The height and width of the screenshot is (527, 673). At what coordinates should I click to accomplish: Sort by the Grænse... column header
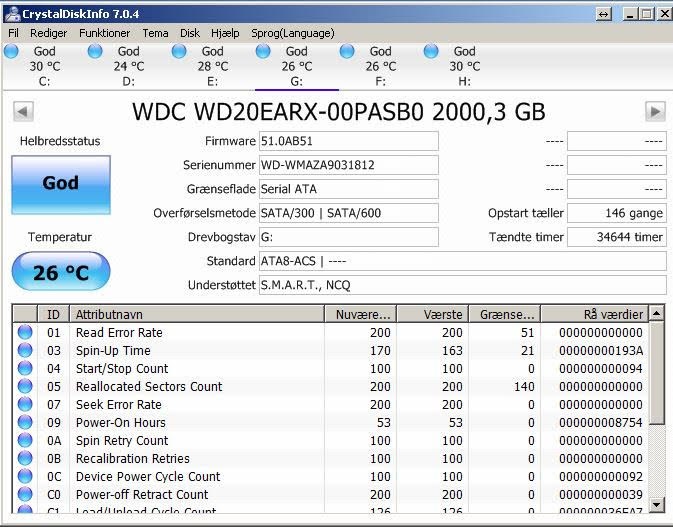[x=505, y=314]
